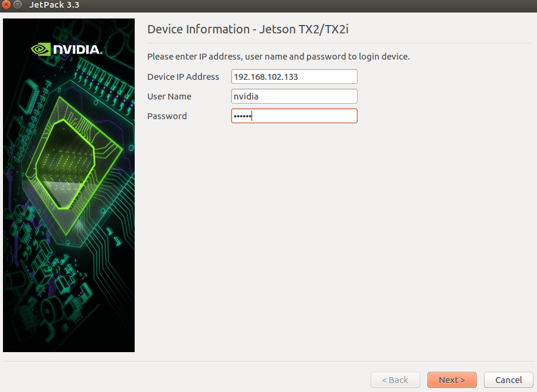537x392 pixels.
Task: Click the JetPack 3.3 title text
Action: click(x=54, y=5)
